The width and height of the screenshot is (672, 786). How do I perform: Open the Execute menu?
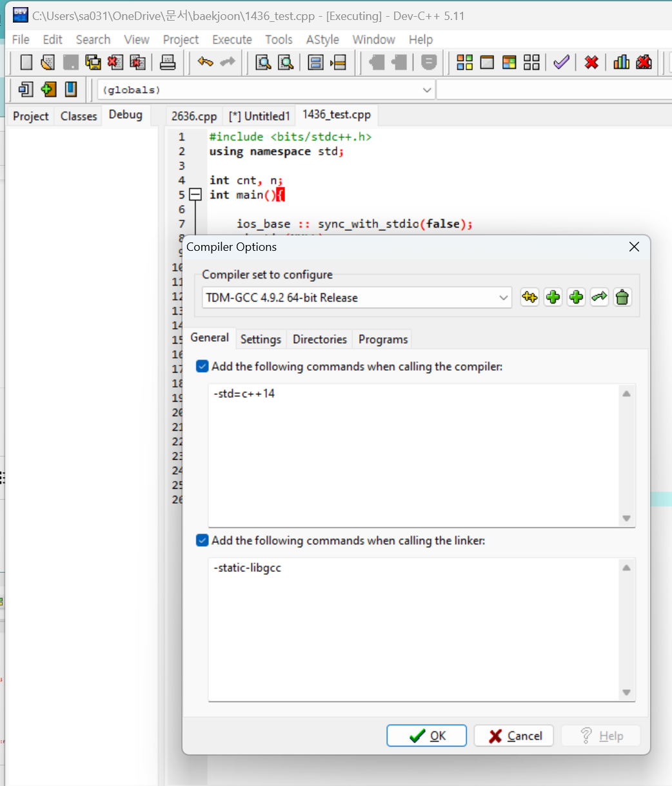[232, 39]
